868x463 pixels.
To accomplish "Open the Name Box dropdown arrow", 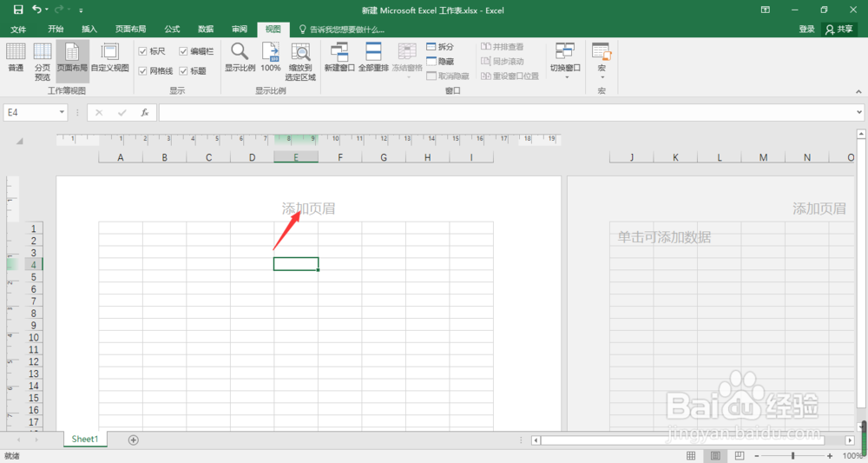I will tap(62, 112).
